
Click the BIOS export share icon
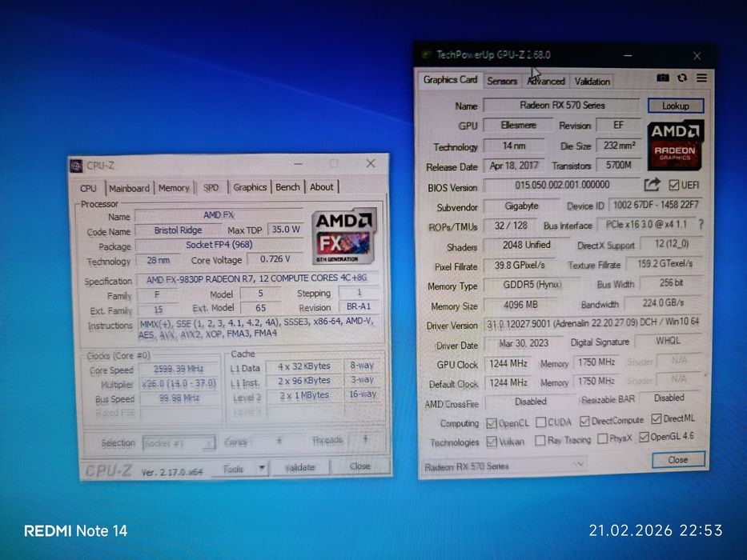point(653,184)
